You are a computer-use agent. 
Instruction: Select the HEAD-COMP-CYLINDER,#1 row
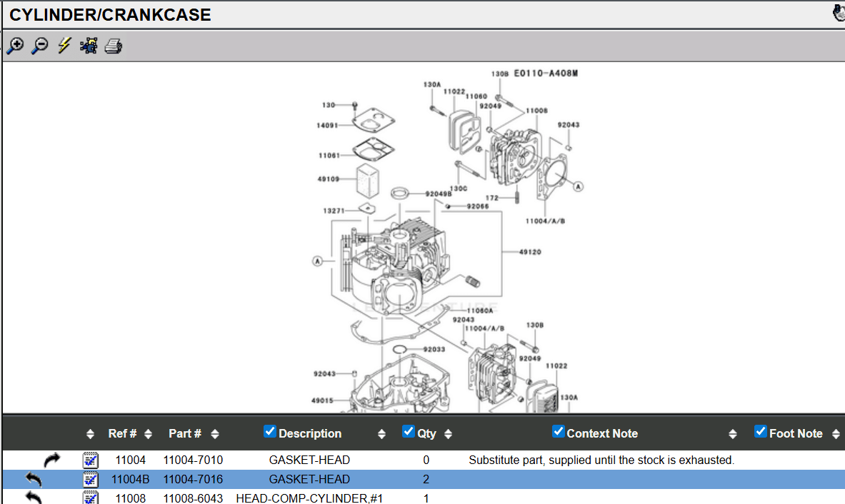309,498
